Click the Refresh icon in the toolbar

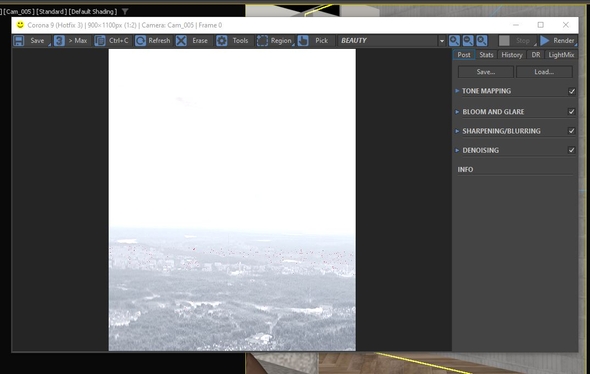click(140, 41)
